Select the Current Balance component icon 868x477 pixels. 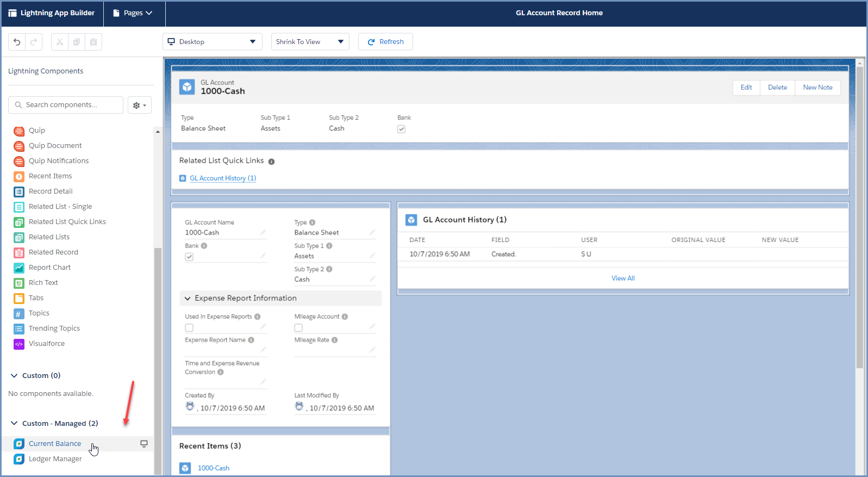(19, 444)
